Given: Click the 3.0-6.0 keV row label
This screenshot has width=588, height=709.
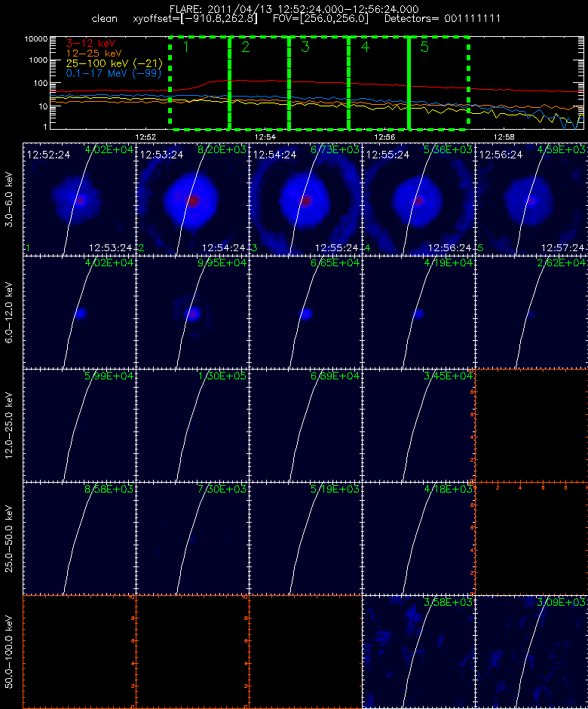Looking at the screenshot, I should pos(10,199).
